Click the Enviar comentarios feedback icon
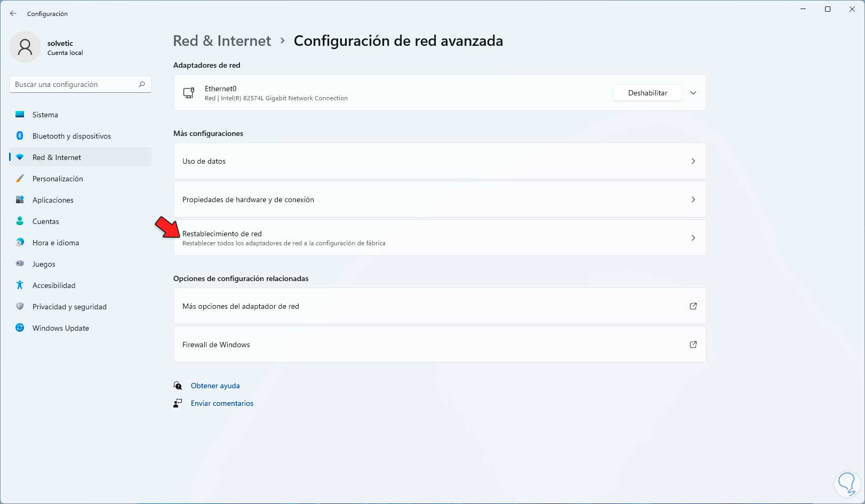The height and width of the screenshot is (504, 865). (178, 403)
